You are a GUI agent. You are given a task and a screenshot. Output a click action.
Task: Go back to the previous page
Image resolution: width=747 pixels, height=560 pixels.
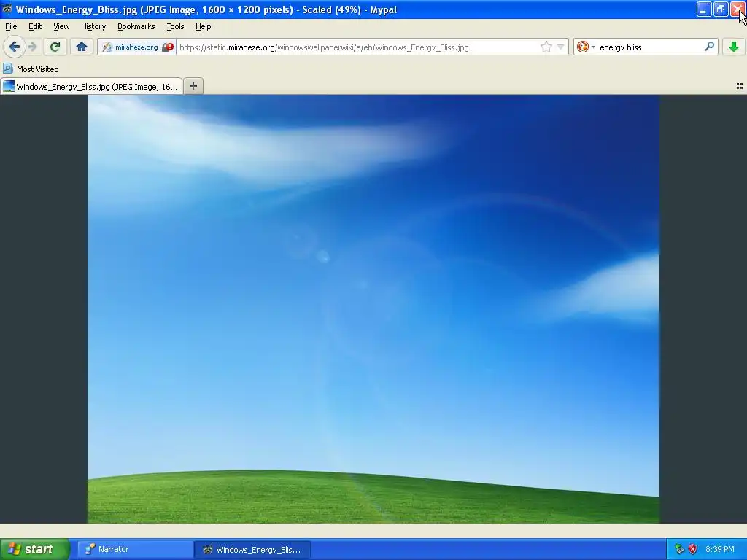point(14,47)
